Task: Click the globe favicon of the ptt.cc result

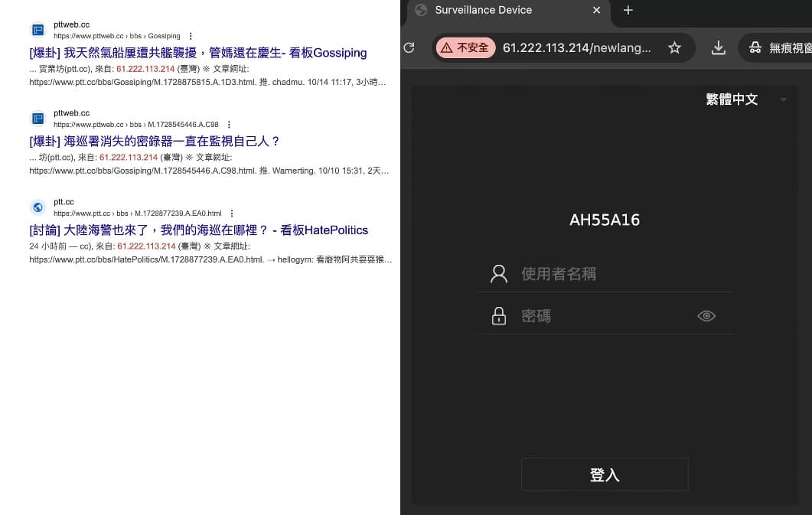Action: [38, 207]
